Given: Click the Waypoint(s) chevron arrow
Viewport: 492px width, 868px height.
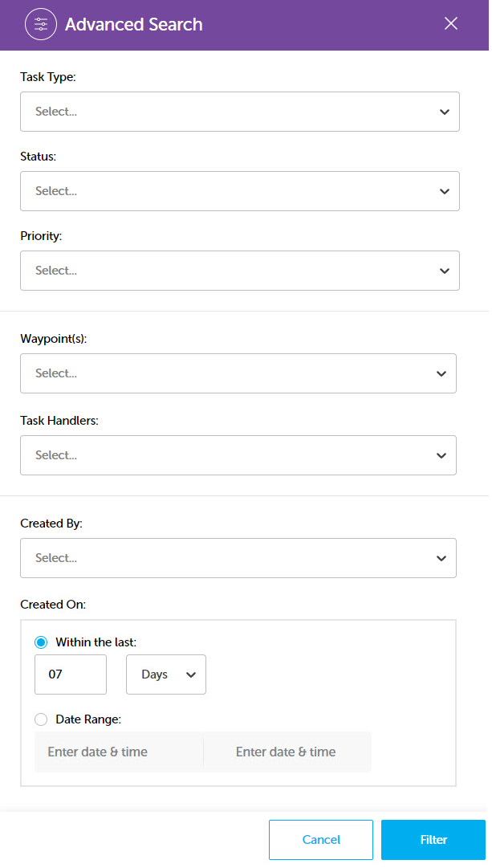Looking at the screenshot, I should pyautogui.click(x=441, y=373).
